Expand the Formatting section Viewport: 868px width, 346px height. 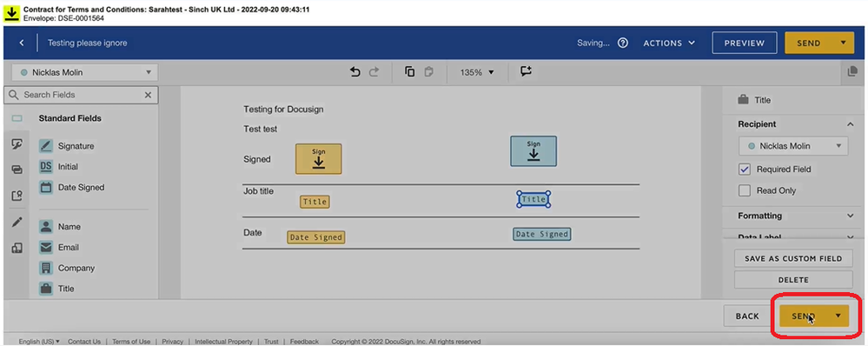tap(851, 216)
